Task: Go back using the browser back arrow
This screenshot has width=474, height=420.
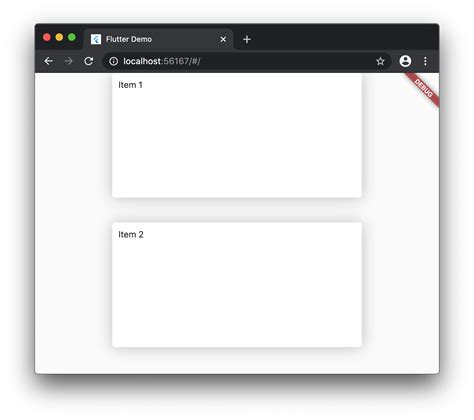Action: click(49, 61)
